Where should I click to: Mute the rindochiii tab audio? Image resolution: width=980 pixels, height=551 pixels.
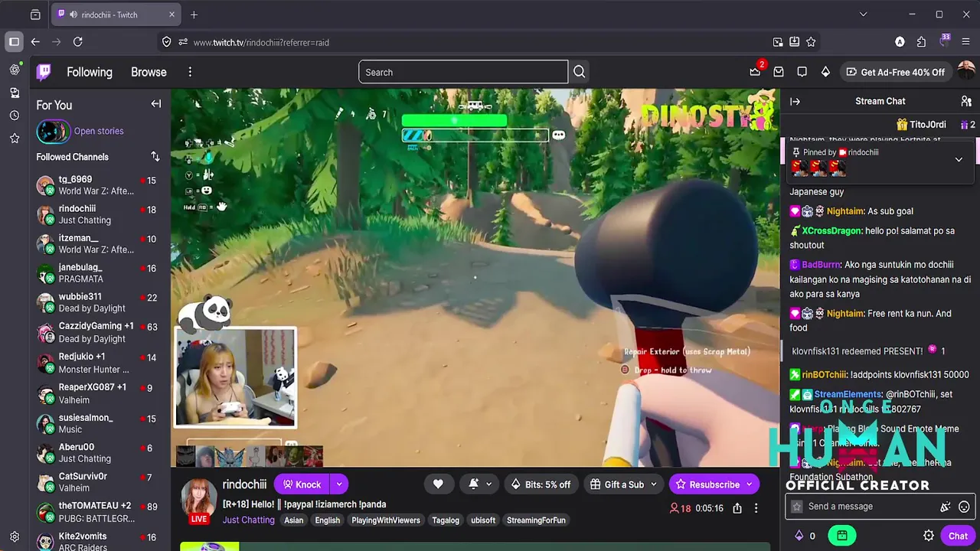[x=73, y=15]
